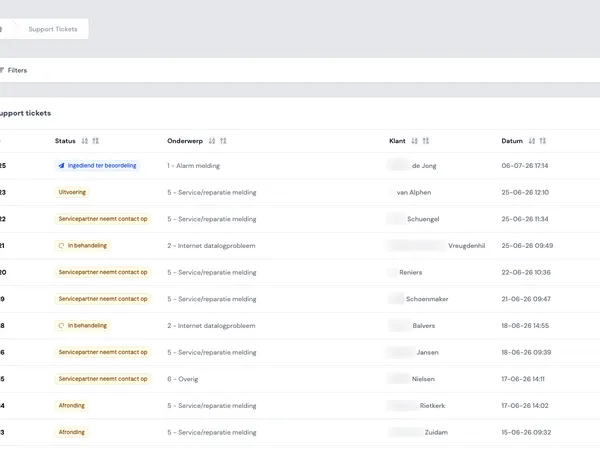The height and width of the screenshot is (450, 600).
Task: Select customer name 'Zuidam'
Action: pos(436,432)
